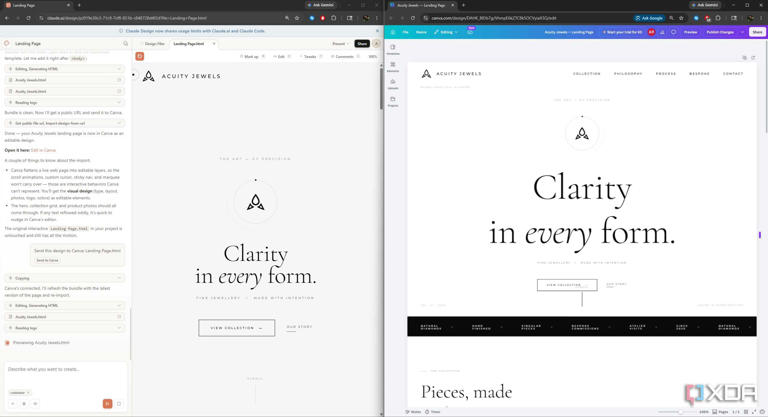Click the orange send button in prompt box
Viewport: 768px width, 417px height.
tap(107, 404)
